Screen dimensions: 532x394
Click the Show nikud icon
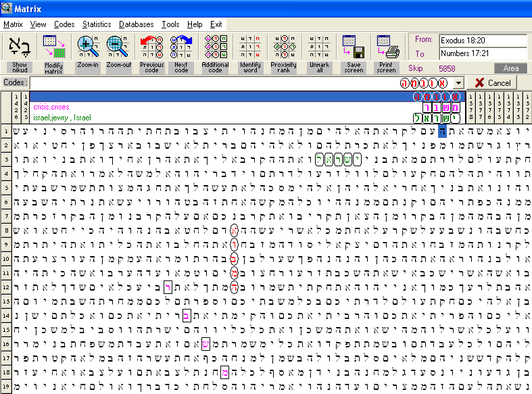point(20,47)
